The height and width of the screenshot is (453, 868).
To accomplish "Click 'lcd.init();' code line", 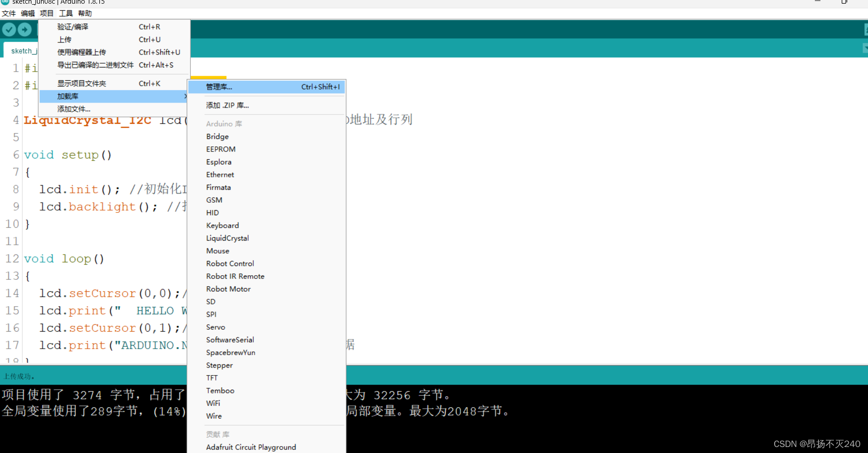I will tap(79, 189).
